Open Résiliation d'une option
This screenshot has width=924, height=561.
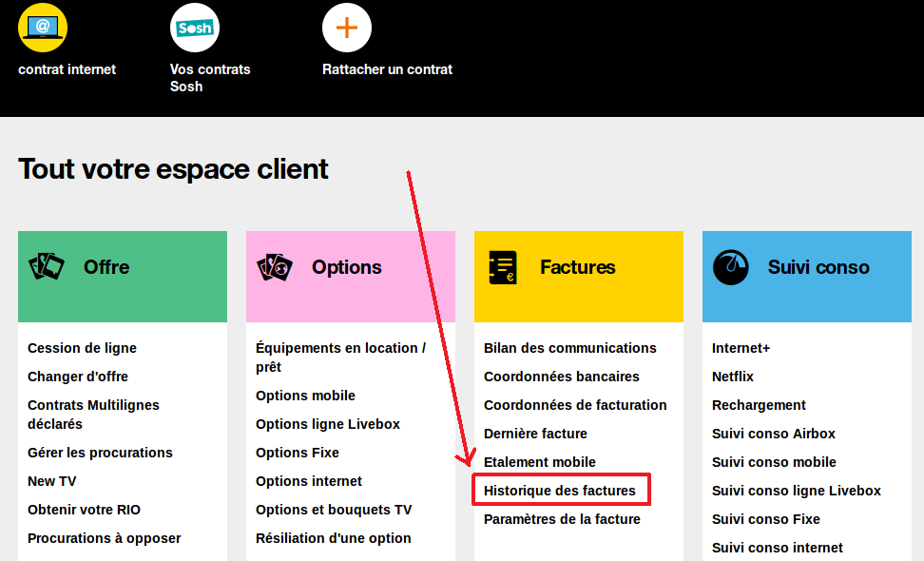pos(334,538)
